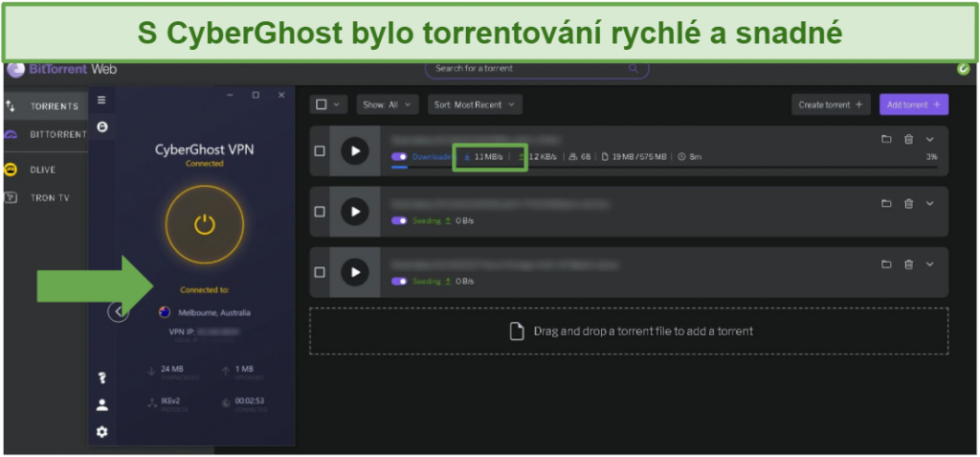This screenshot has height=457, width=980.
Task: Toggle the select-all torrents checkbox
Action: coord(322,104)
